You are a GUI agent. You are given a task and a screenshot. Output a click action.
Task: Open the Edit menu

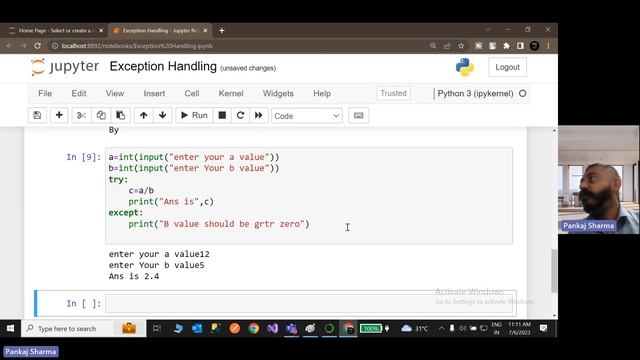click(79, 93)
